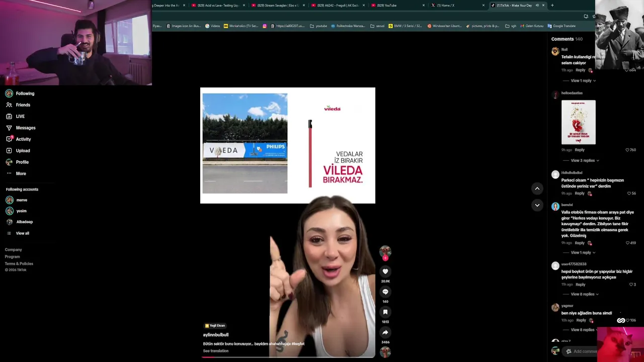
Task: Reply to yagmur's comment
Action: 581,320
